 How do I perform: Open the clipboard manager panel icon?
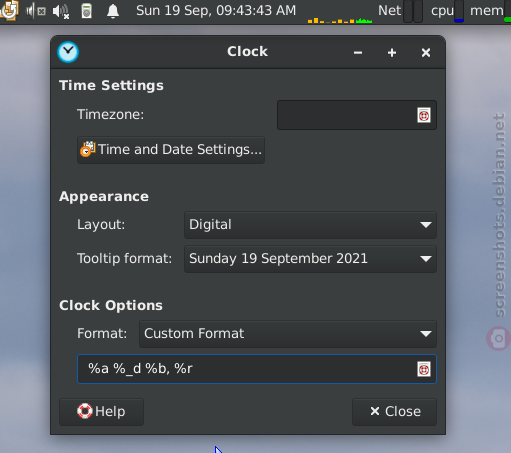pyautogui.click(x=9, y=10)
